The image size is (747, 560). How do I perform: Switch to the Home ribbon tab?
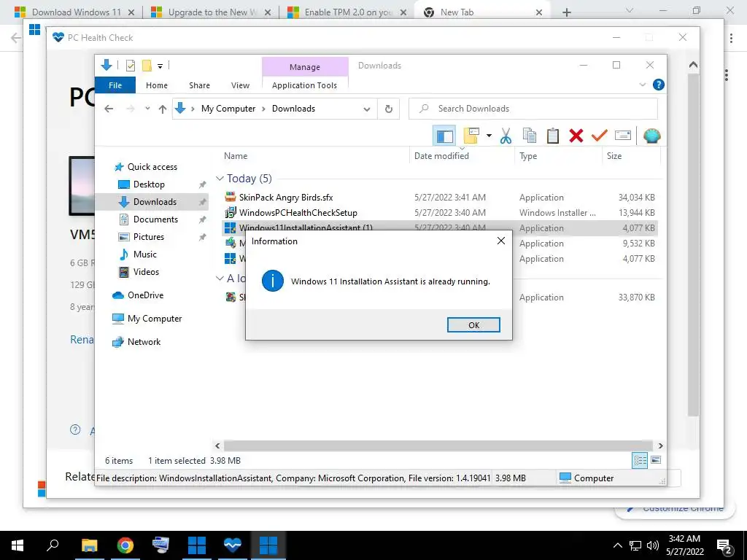(x=157, y=85)
